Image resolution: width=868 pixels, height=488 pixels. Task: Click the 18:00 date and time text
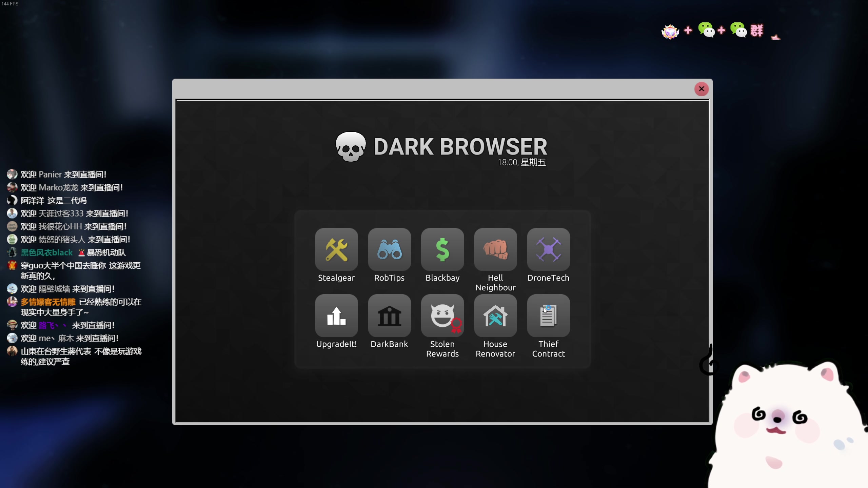pos(521,163)
